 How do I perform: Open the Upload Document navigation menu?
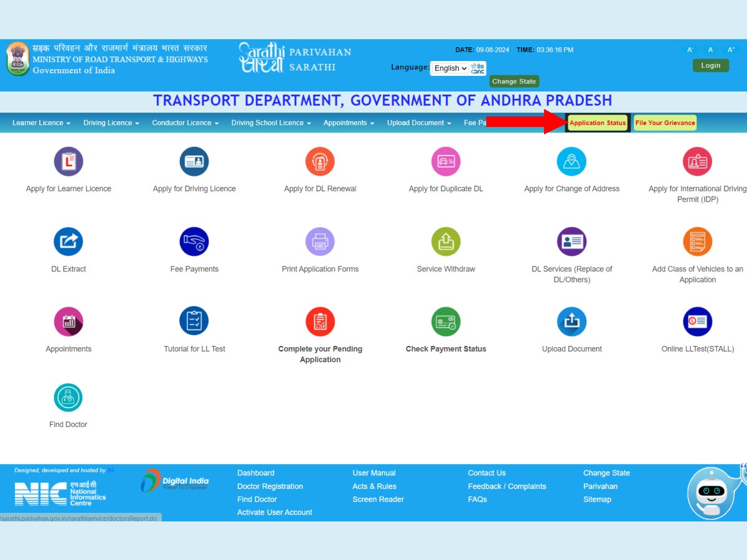[419, 123]
